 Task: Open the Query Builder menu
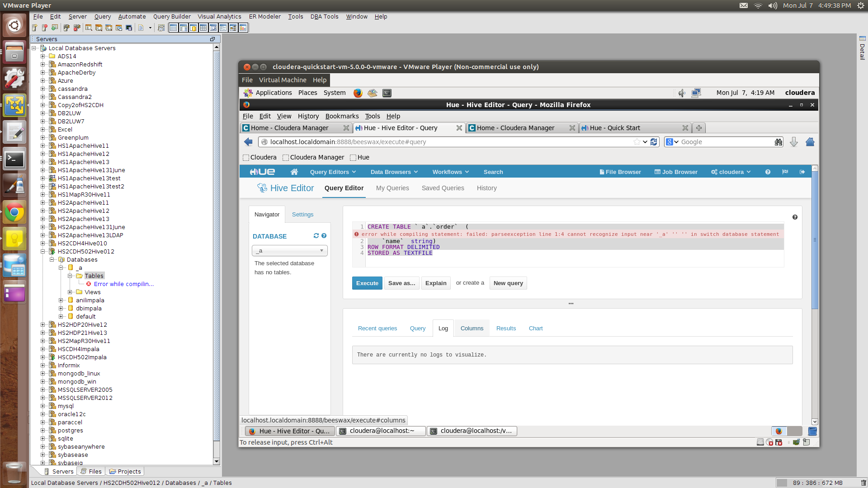pyautogui.click(x=172, y=16)
